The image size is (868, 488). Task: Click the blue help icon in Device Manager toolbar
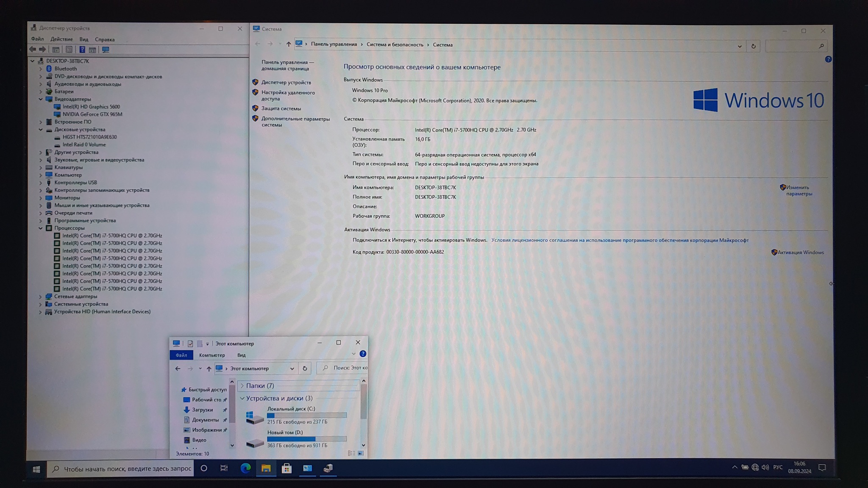[82, 50]
